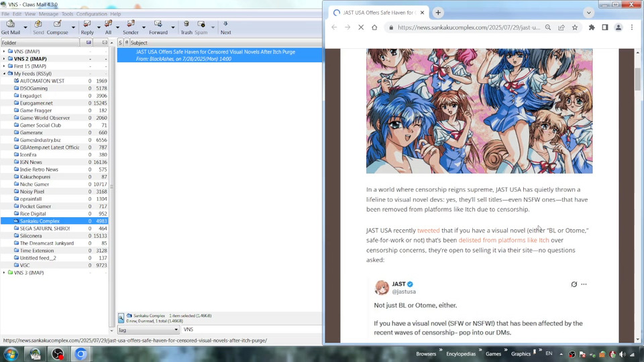Image resolution: width=644 pixels, height=362 pixels.
Task: Collapse the My Feeds (RSSyl) tree
Action: click(x=4, y=74)
